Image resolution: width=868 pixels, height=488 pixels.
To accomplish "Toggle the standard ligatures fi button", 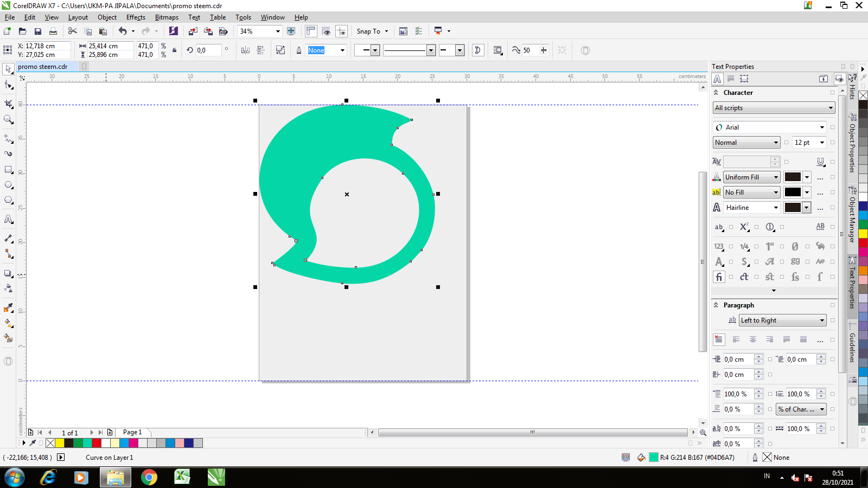I will pyautogui.click(x=719, y=277).
